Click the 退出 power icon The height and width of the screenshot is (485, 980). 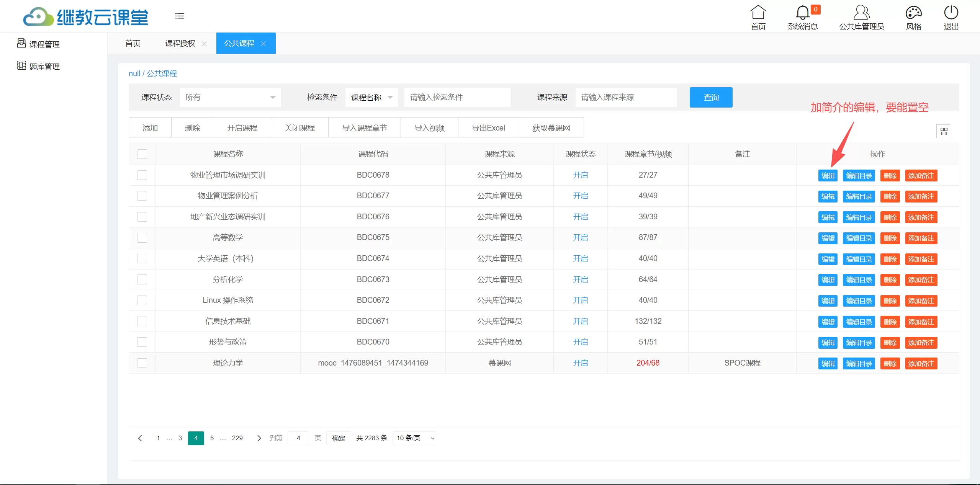pyautogui.click(x=951, y=12)
